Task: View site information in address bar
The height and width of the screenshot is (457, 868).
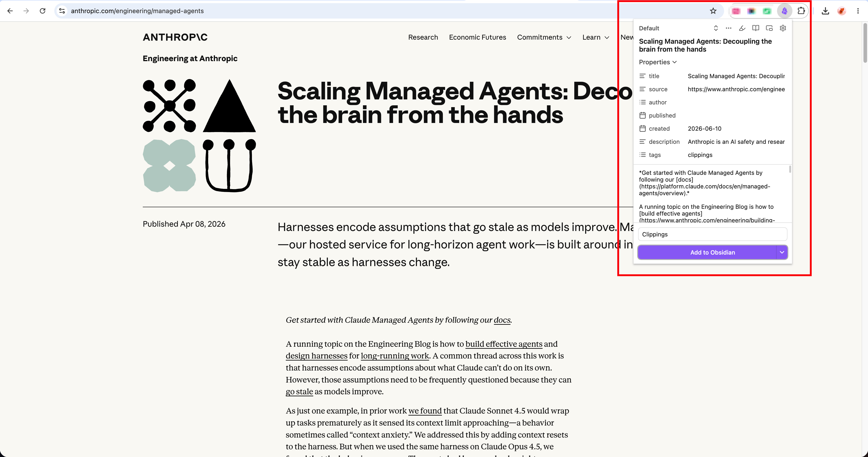Action: (62, 11)
